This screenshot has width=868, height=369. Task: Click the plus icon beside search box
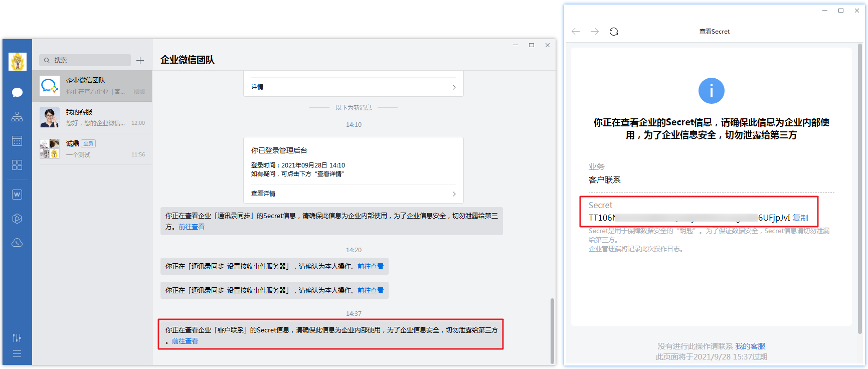pos(140,60)
